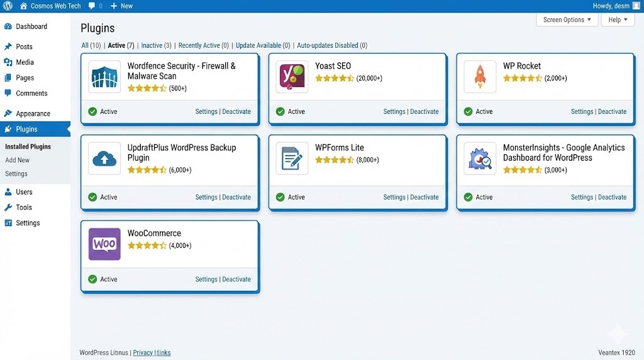The width and height of the screenshot is (644, 360).
Task: Open MonsterInsights Settings link
Action: click(x=582, y=197)
